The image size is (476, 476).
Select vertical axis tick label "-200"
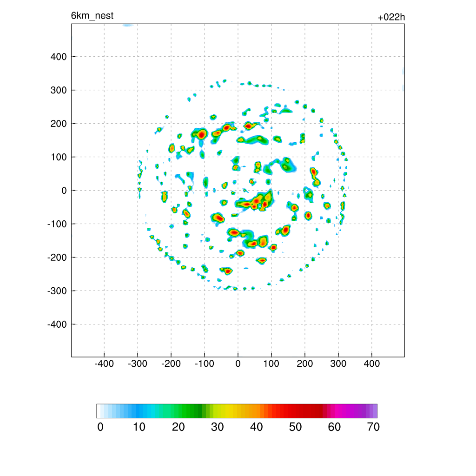57,258
